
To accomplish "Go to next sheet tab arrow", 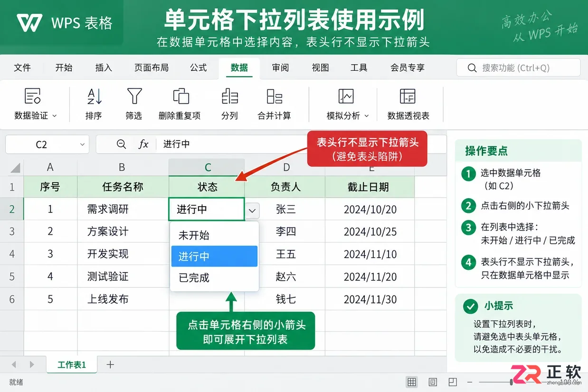I will pos(32,364).
